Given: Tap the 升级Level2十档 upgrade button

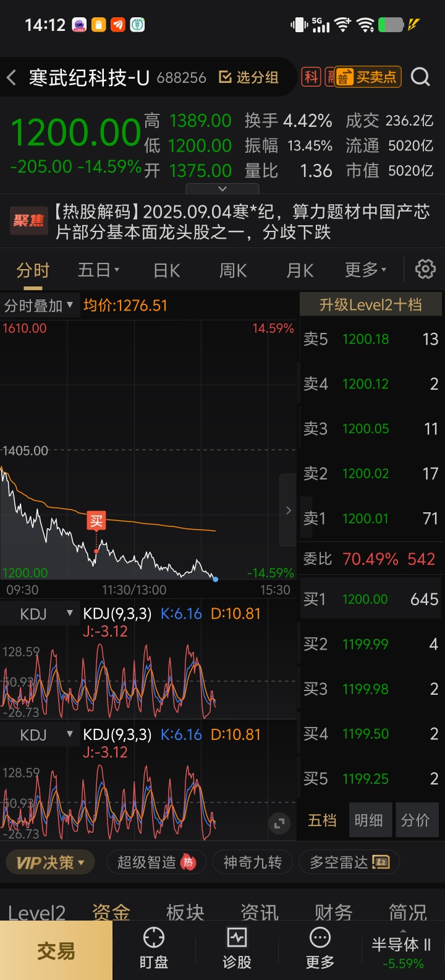Looking at the screenshot, I should [x=371, y=304].
